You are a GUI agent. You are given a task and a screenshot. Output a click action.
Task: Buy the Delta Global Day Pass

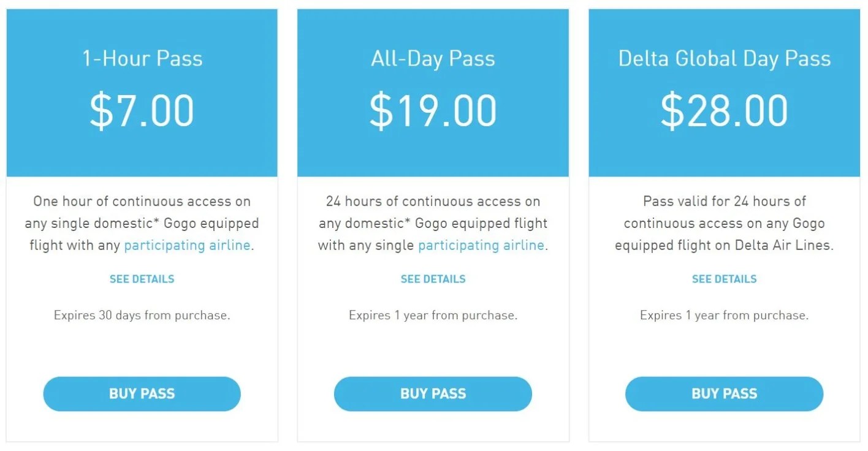pyautogui.click(x=724, y=393)
